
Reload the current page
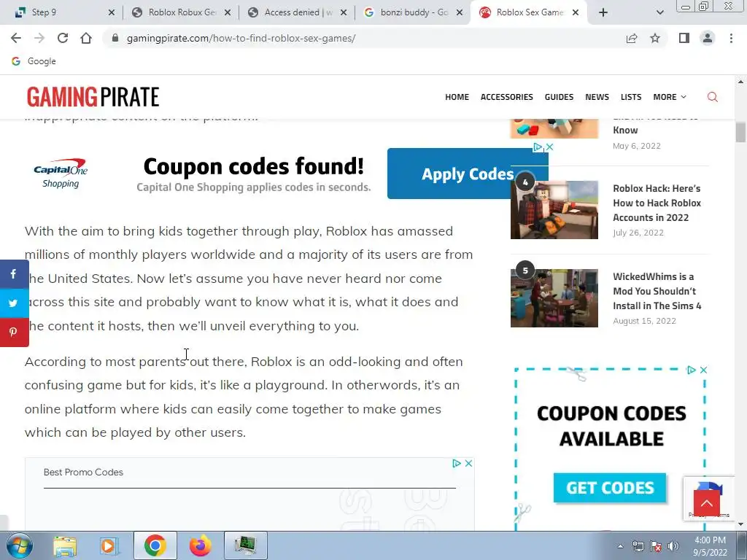coord(63,38)
